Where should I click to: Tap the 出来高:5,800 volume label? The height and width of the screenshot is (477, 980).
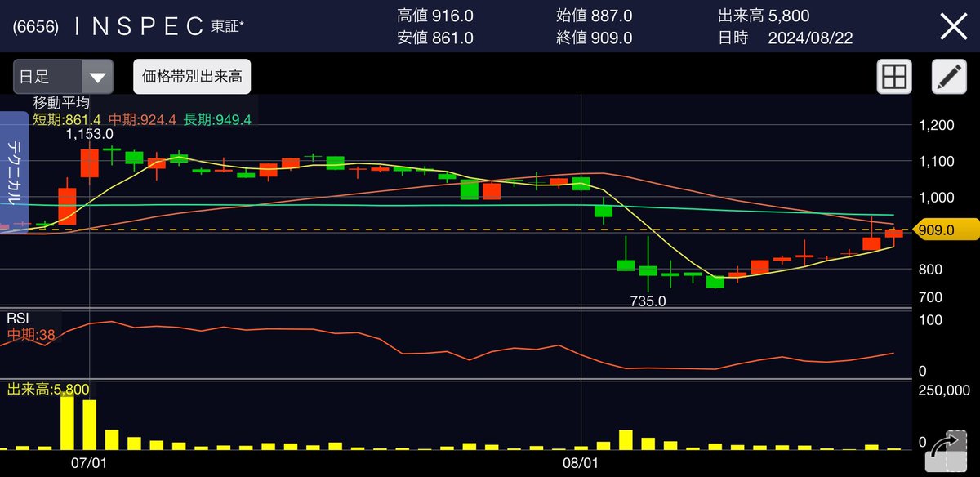tap(48, 390)
